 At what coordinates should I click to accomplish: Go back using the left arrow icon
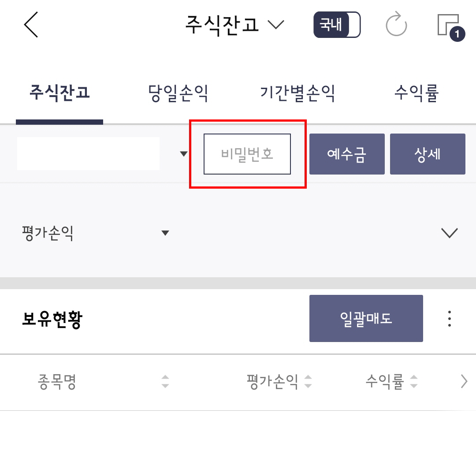(31, 25)
